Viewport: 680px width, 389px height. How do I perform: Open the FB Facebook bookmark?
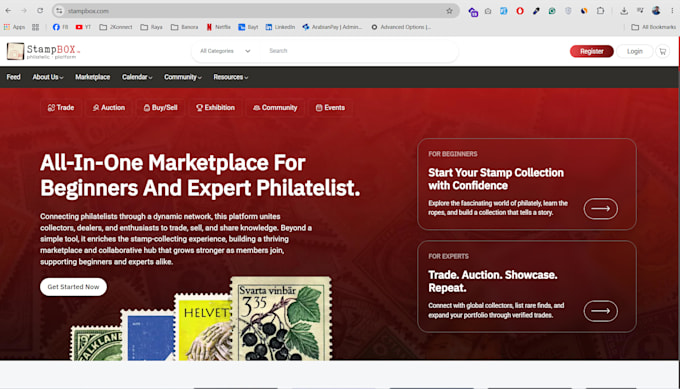[60, 27]
